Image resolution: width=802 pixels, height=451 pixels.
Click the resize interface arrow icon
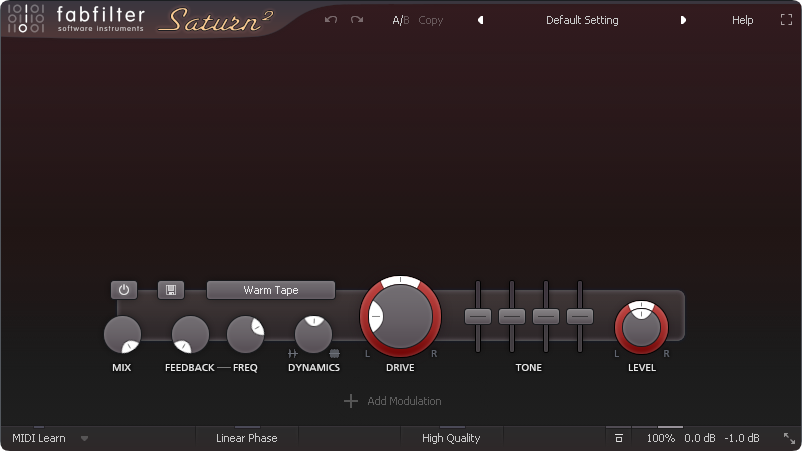click(x=789, y=438)
